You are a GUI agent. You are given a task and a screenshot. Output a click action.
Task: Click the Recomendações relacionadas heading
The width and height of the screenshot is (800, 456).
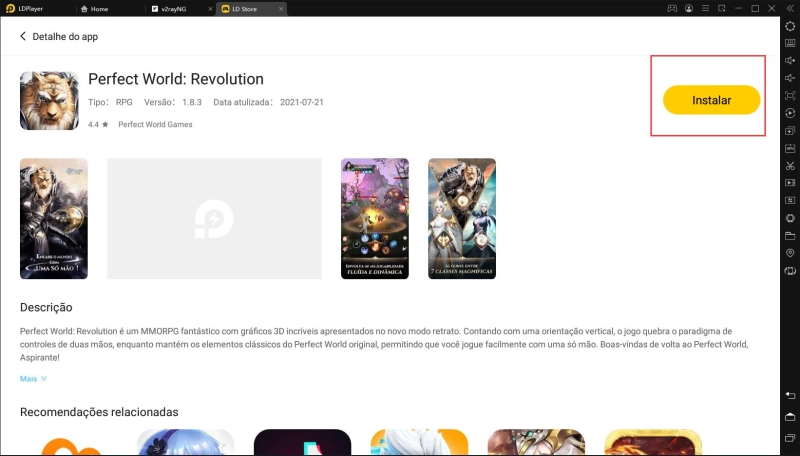[99, 412]
